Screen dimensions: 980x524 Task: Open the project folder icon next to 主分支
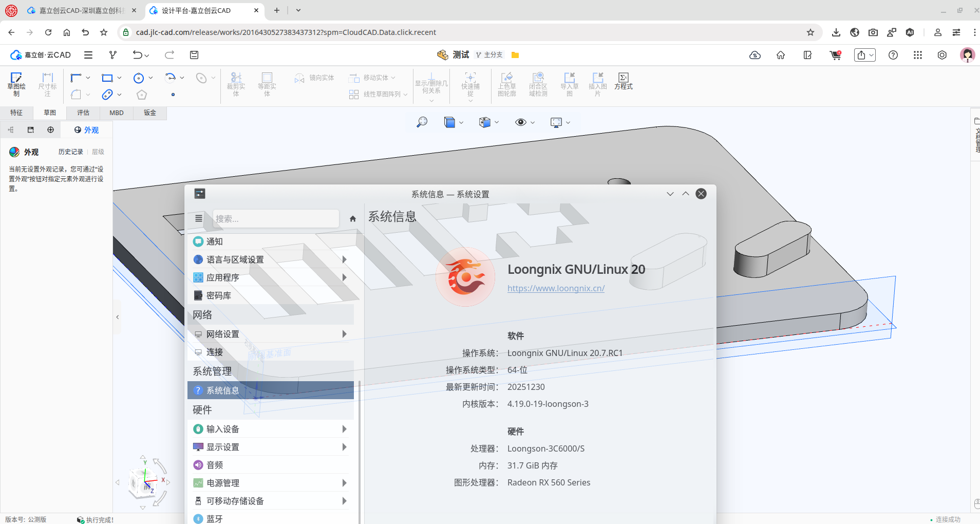515,55
